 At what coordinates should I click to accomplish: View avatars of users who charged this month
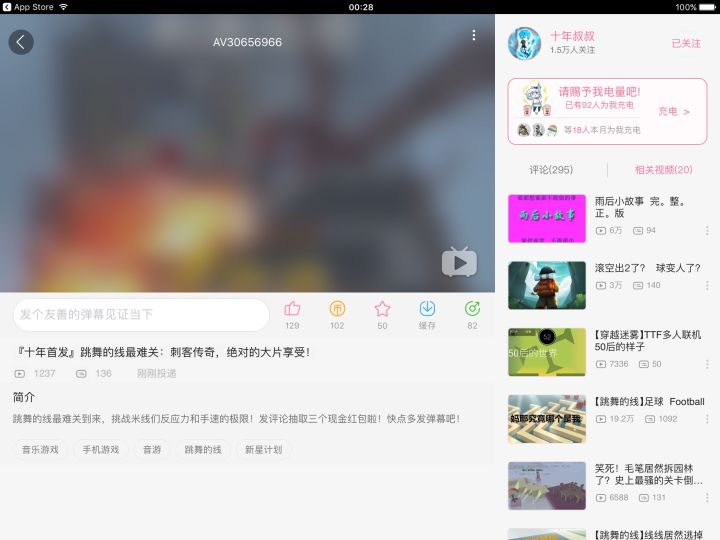[537, 130]
